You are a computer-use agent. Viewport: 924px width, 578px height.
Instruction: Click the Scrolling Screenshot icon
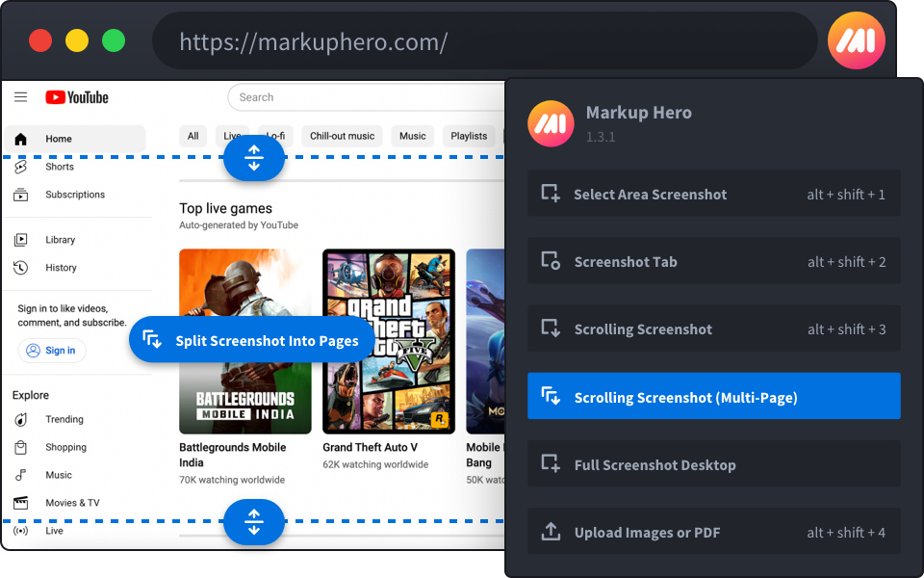tap(551, 328)
